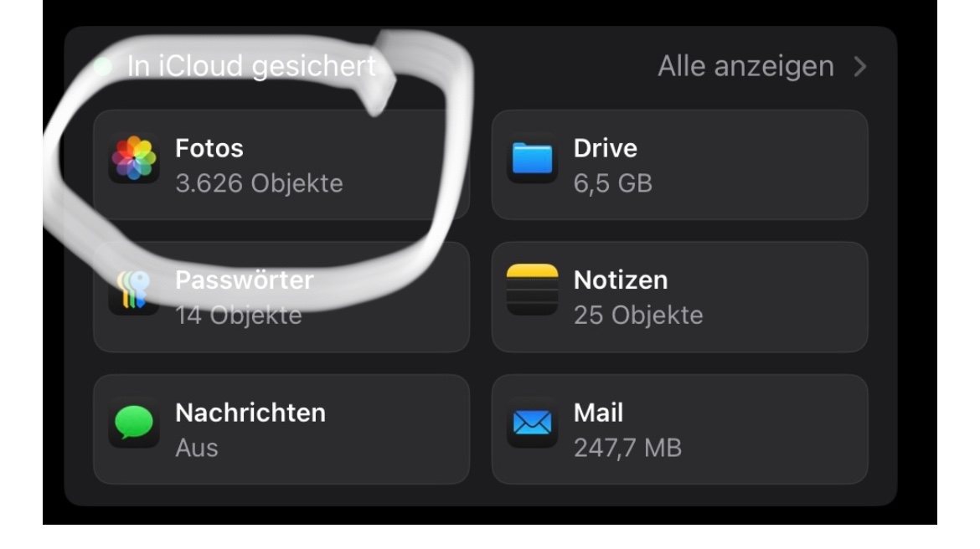Click the green Nachrichten speech bubble icon
The image size is (980, 549).
click(x=134, y=423)
